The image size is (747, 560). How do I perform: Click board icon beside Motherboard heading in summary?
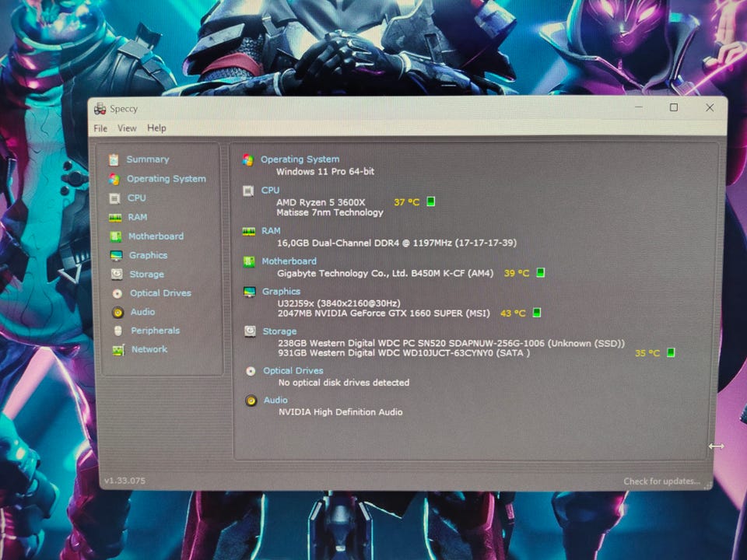[249, 262]
